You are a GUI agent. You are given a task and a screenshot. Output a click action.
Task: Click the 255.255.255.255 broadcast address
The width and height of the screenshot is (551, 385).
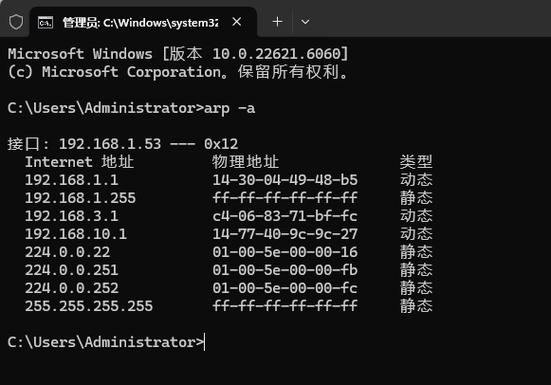click(89, 306)
